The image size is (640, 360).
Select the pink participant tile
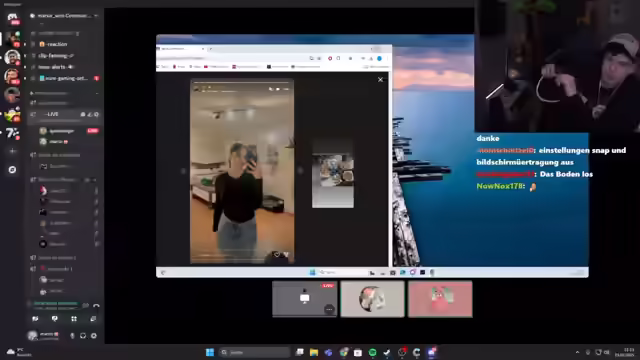440,299
